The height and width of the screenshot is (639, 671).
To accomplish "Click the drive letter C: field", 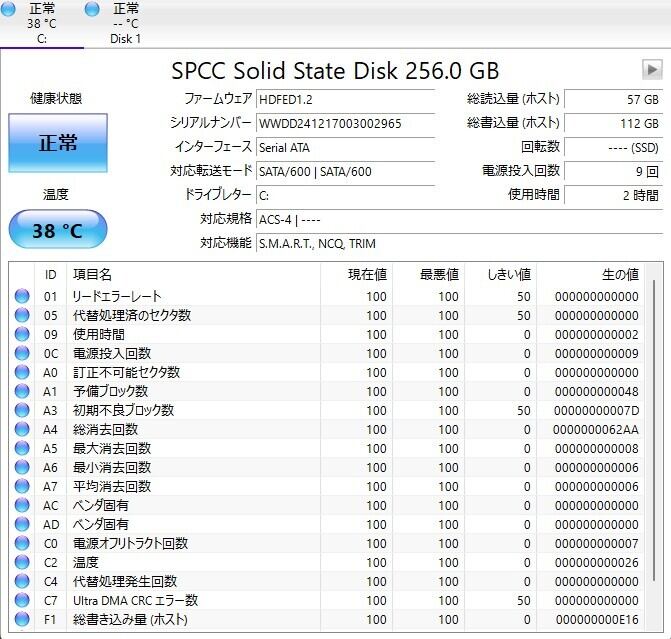I will pos(345,196).
